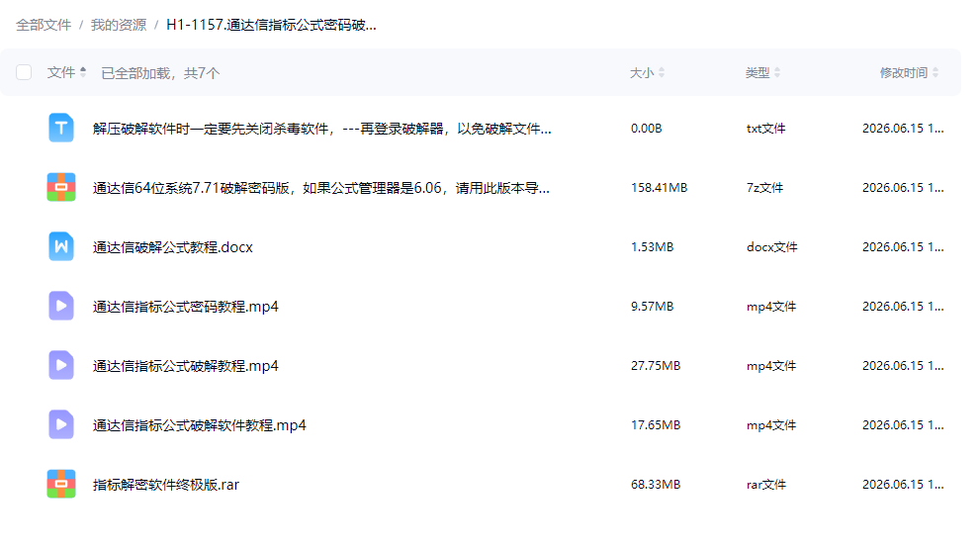This screenshot has height=550, width=980.
Task: Go to 我的资源 breadcrumb
Action: click(119, 25)
